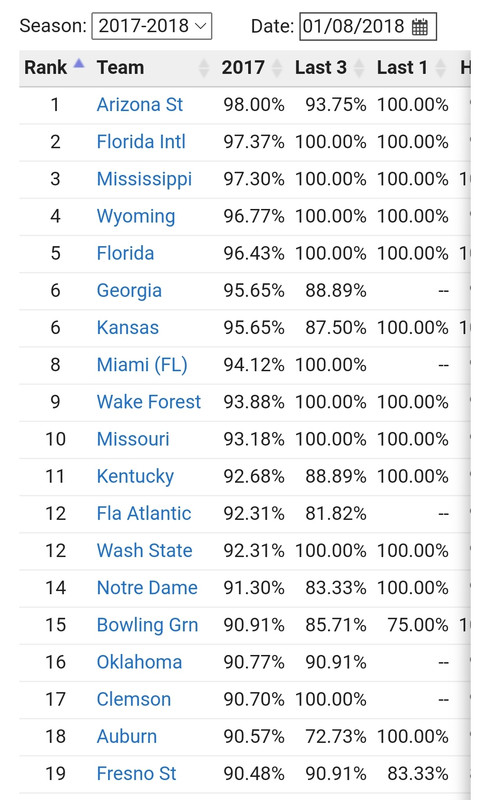Click the Kentucky team link
The image size is (490, 800).
tap(135, 477)
